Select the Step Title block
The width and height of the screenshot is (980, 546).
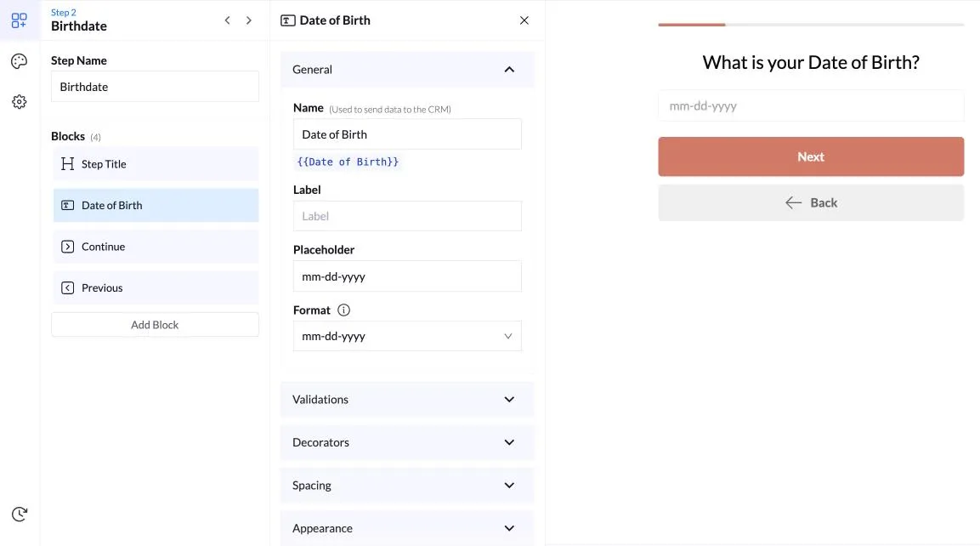tap(156, 164)
